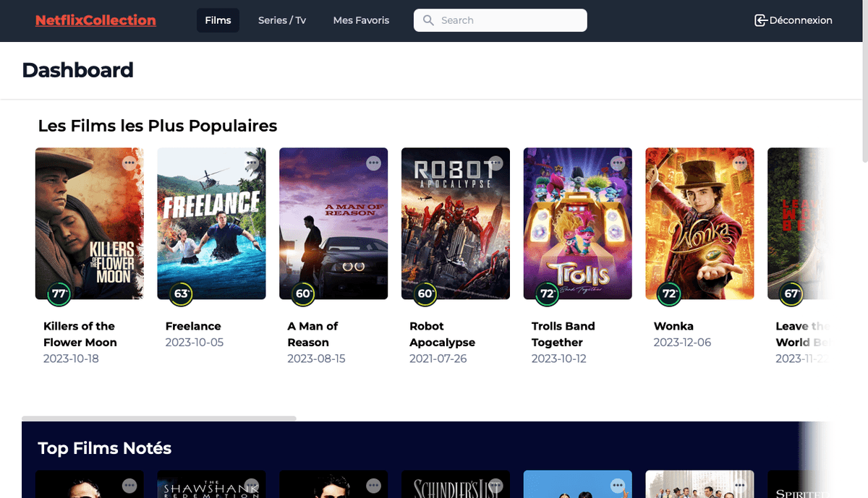Open the Freelance title link
The height and width of the screenshot is (498, 868).
click(193, 326)
